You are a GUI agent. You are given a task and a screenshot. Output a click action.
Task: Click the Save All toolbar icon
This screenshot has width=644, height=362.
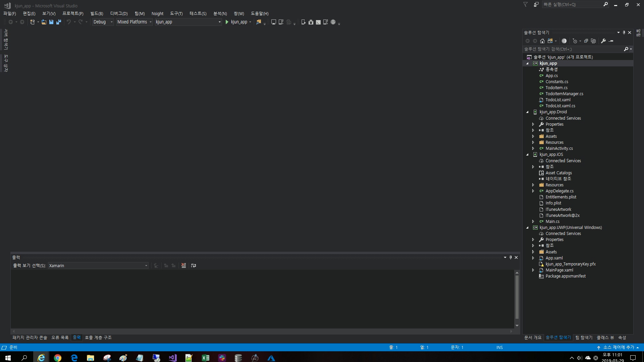(x=59, y=22)
